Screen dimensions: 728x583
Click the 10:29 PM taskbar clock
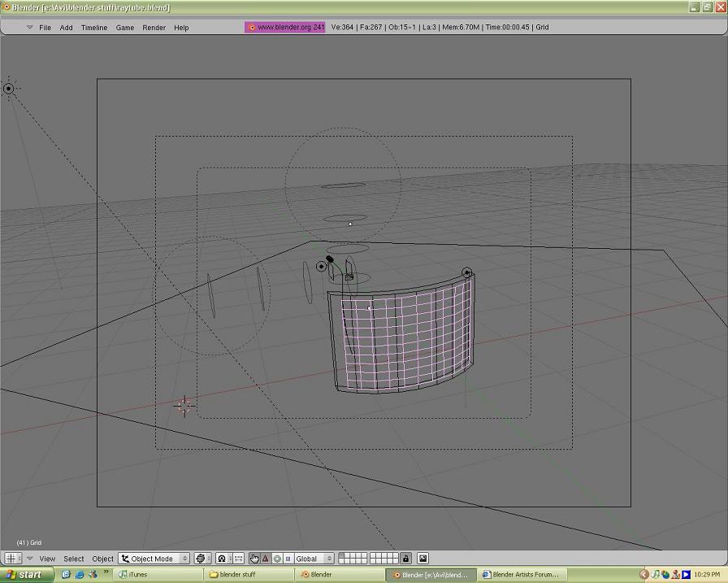pos(707,575)
